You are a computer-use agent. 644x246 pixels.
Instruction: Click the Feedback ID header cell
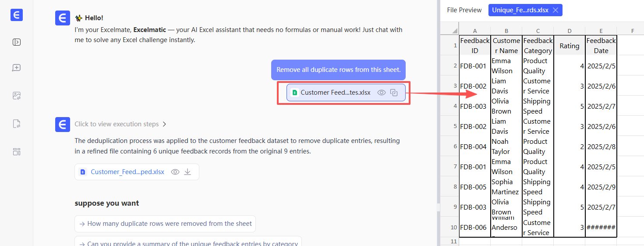(x=474, y=45)
